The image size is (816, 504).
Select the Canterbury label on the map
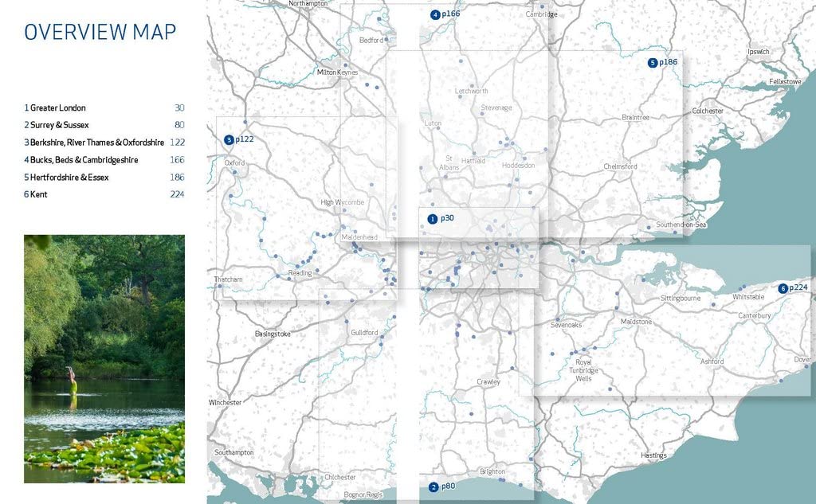click(754, 315)
